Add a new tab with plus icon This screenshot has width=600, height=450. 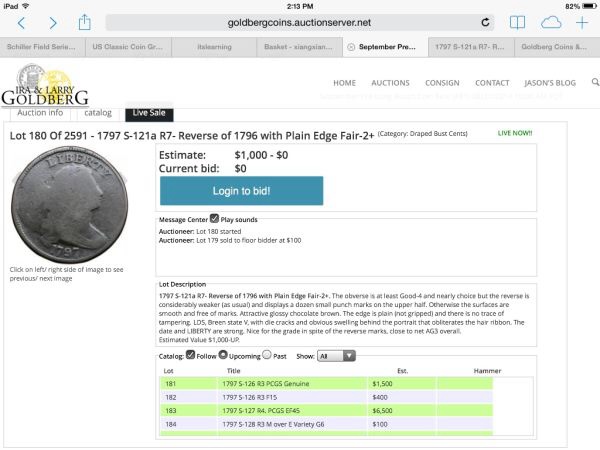(582, 23)
